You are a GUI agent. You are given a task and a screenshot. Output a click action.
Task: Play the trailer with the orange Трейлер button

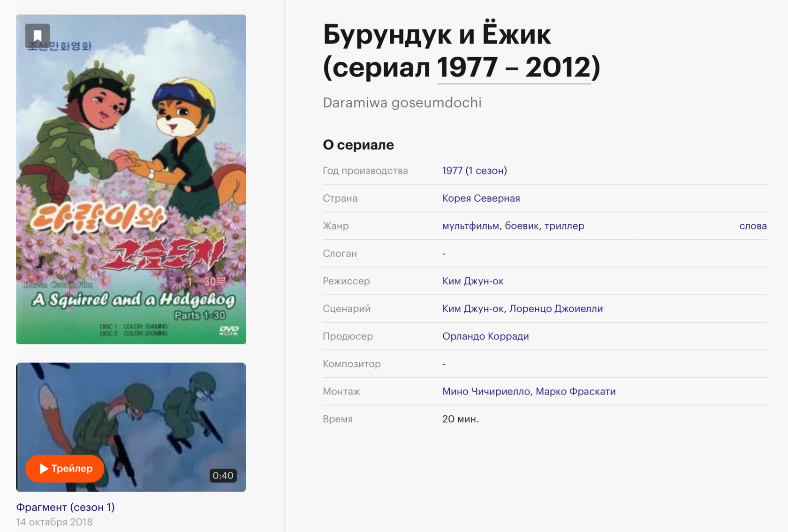tap(65, 468)
